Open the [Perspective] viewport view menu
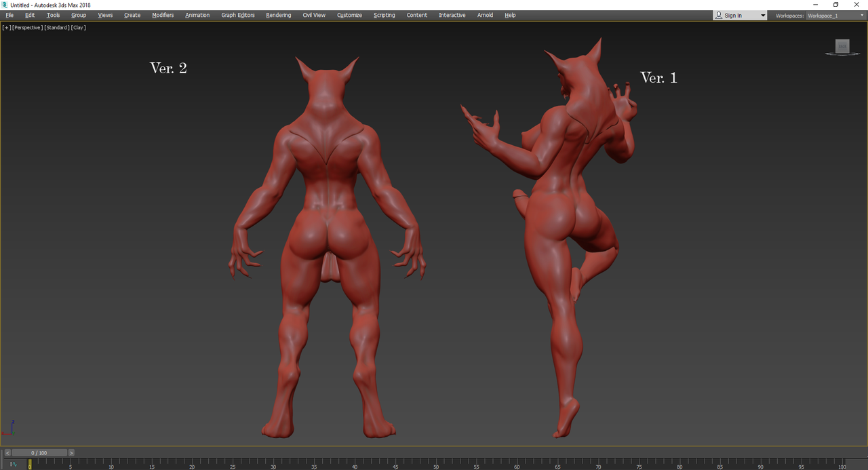 coord(27,28)
